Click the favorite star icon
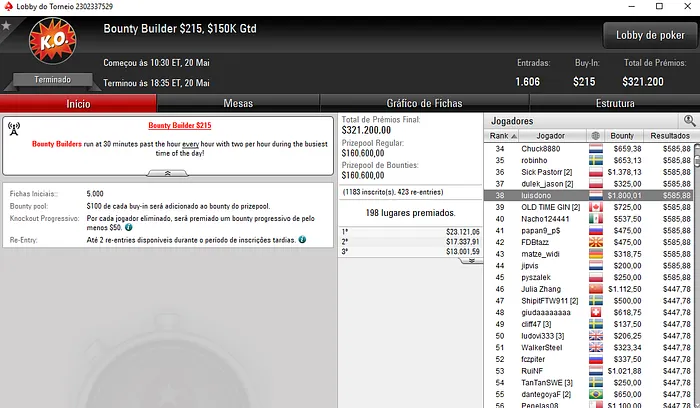The height and width of the screenshot is (408, 700). click(6, 25)
